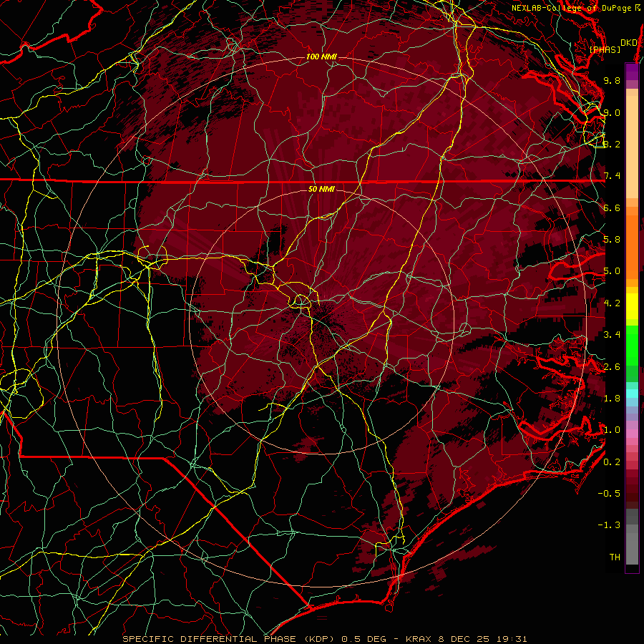The width and height of the screenshot is (644, 644).
Task: Select the 1.8 legend value
Action: click(612, 399)
